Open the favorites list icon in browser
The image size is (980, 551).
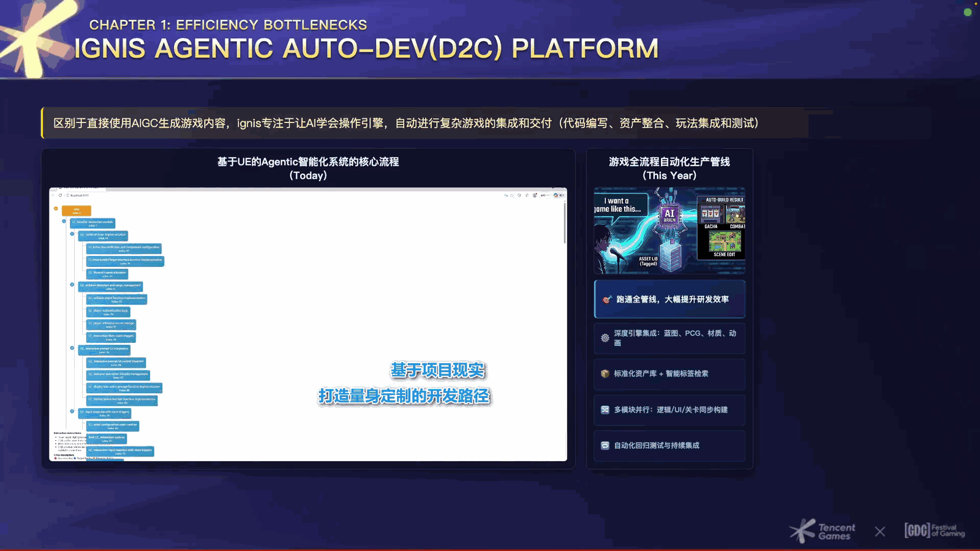pyautogui.click(x=527, y=195)
